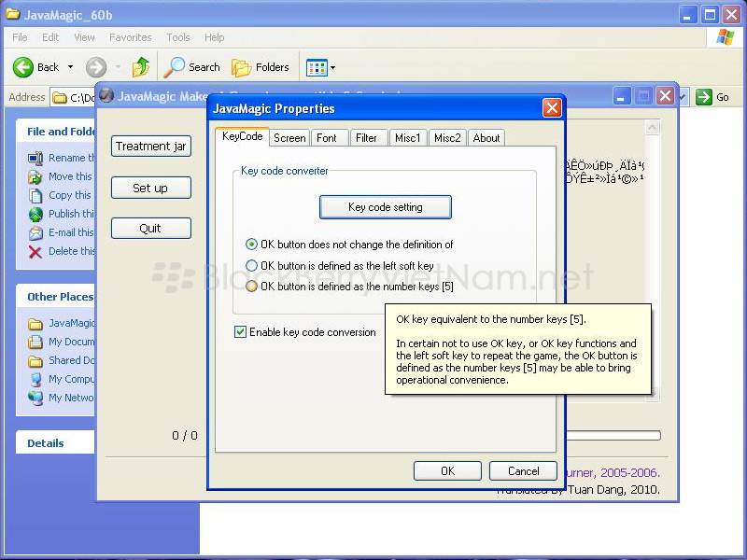Click the Copy this file icon

(35, 195)
